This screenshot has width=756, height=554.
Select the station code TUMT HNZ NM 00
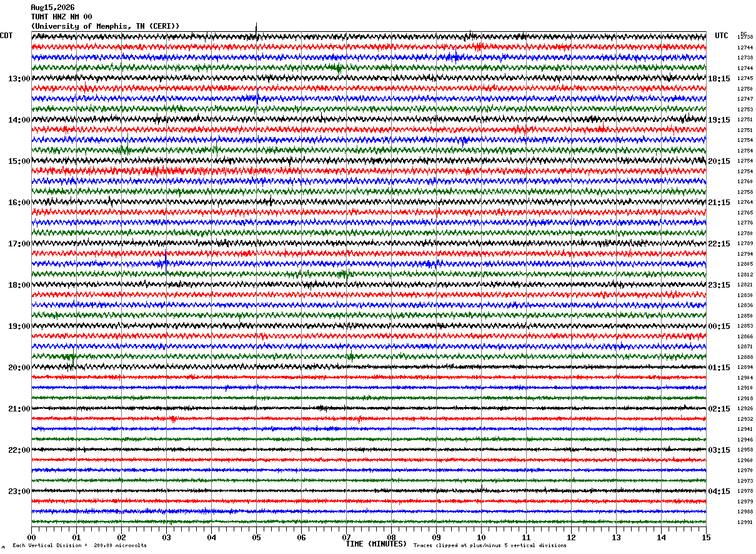61,17
